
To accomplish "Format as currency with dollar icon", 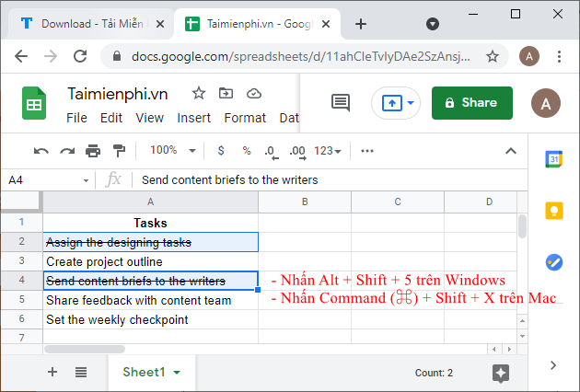I will pos(221,151).
